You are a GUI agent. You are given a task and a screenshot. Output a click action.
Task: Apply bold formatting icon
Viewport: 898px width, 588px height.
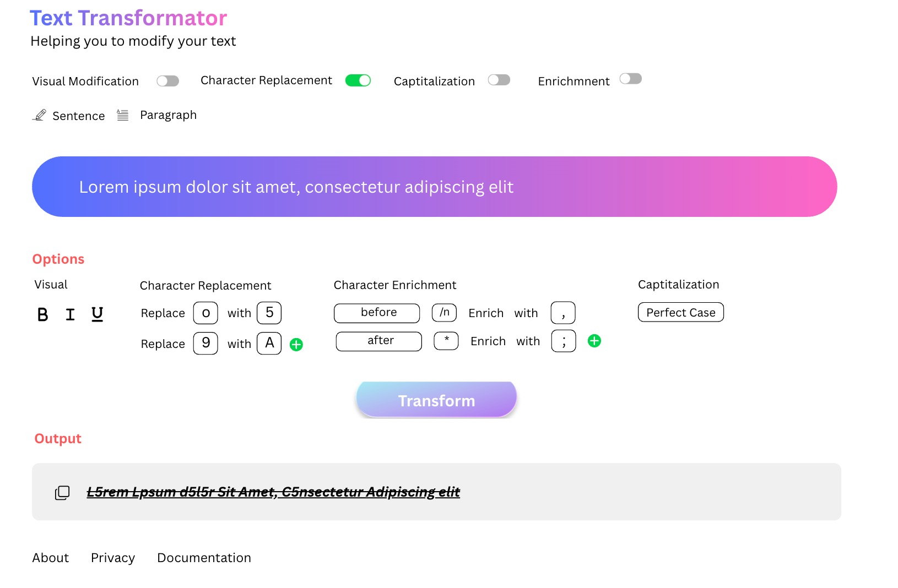click(x=42, y=314)
